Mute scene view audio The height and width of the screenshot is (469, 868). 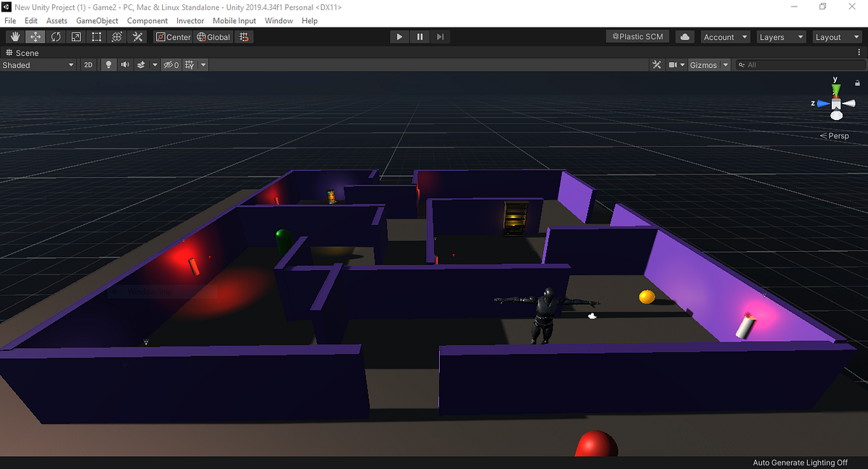(124, 64)
